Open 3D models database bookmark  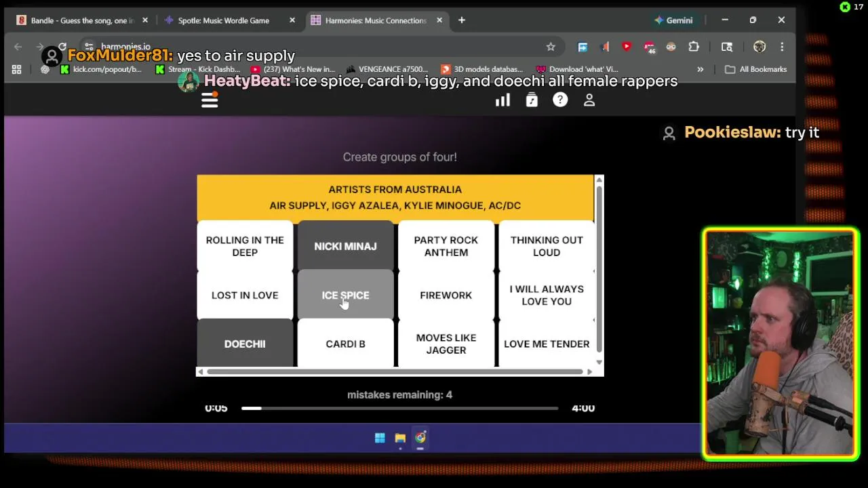pos(482,69)
